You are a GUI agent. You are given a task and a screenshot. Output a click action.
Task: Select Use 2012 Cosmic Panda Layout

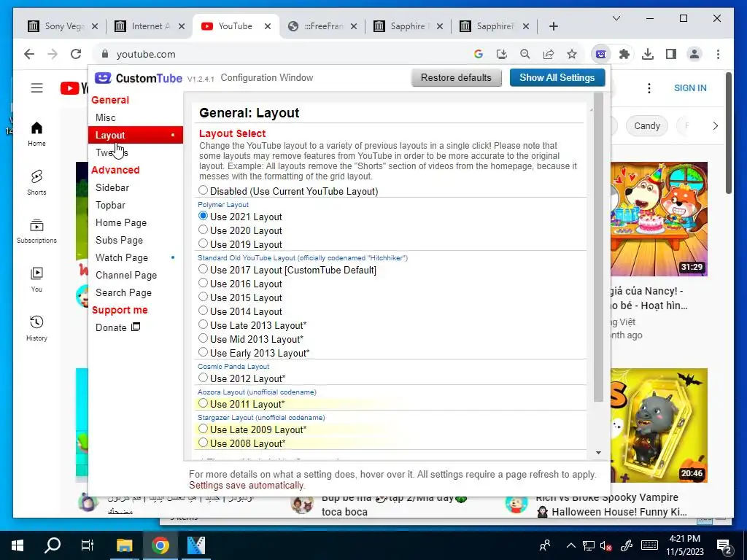[203, 378]
